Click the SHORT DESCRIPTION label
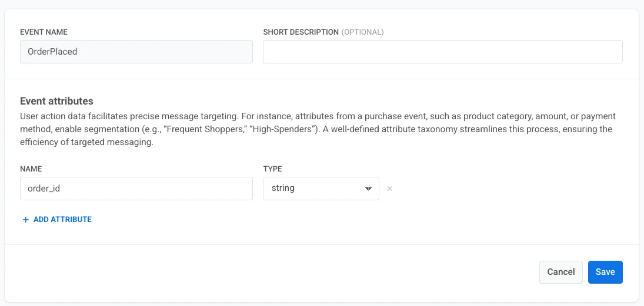Screen dimensions: 644x306 pos(301,32)
